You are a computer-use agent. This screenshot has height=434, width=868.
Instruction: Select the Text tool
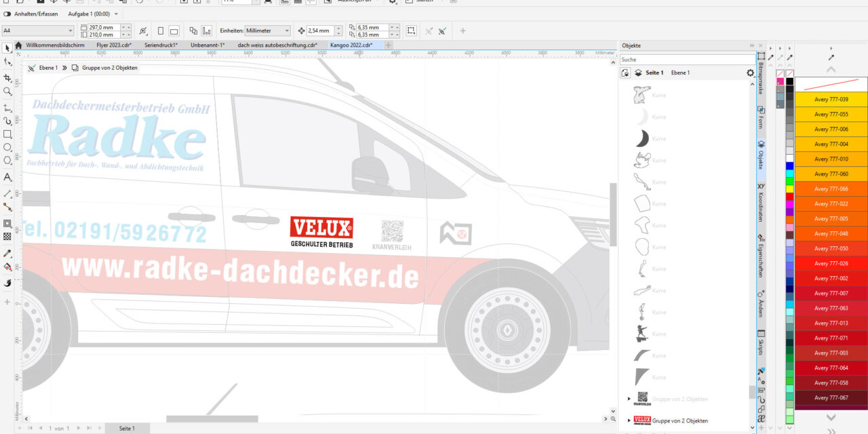(7, 177)
